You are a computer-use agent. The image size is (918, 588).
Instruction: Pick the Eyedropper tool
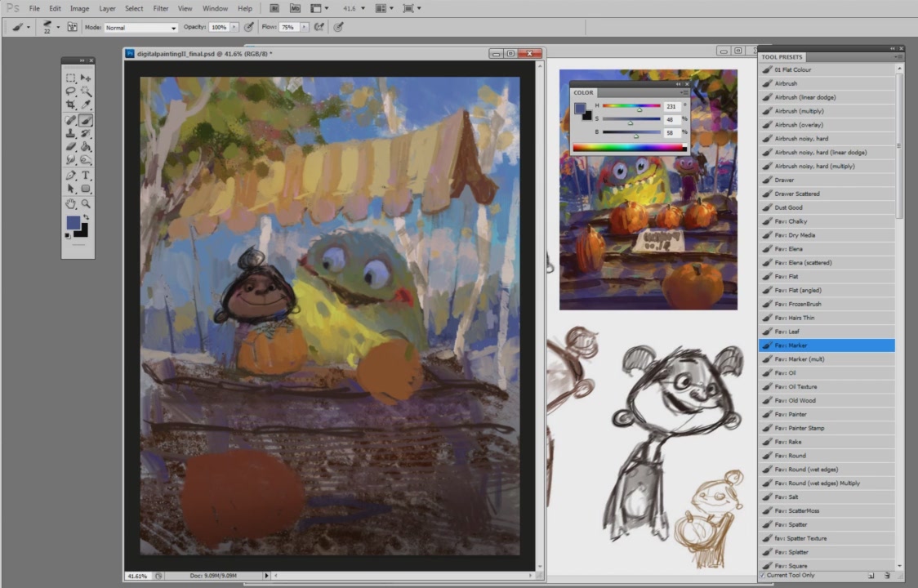[x=86, y=105]
